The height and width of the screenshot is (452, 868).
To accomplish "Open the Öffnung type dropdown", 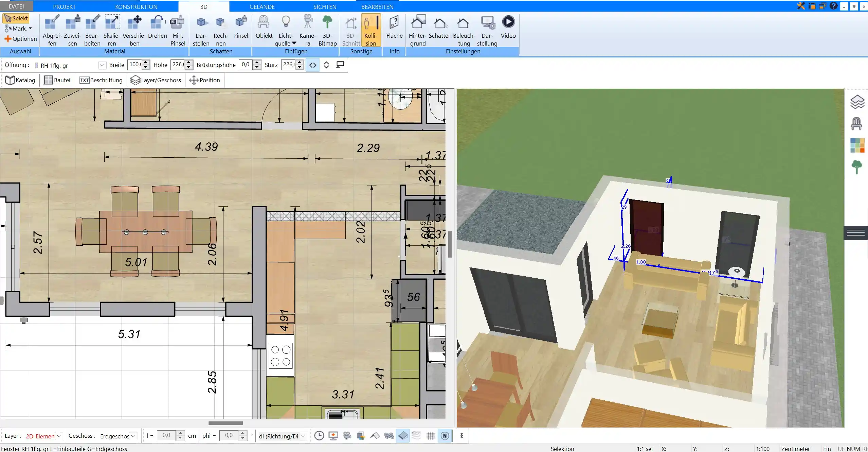I will click(102, 65).
